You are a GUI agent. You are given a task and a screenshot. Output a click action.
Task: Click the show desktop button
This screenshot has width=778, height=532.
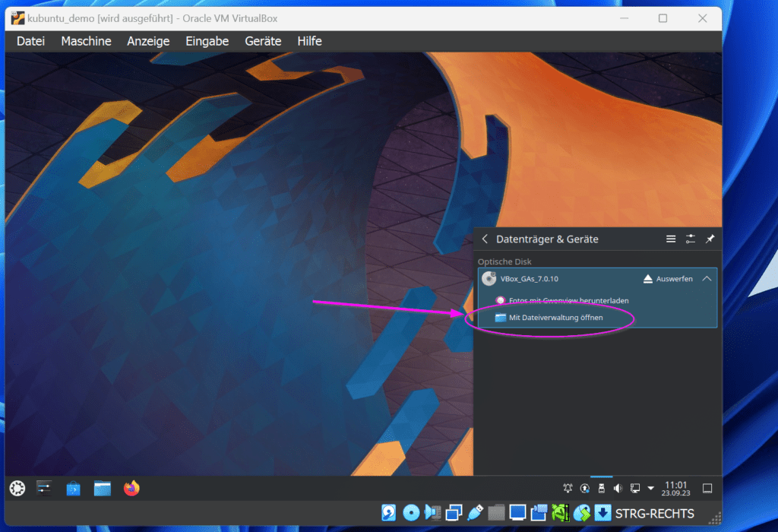pyautogui.click(x=707, y=489)
